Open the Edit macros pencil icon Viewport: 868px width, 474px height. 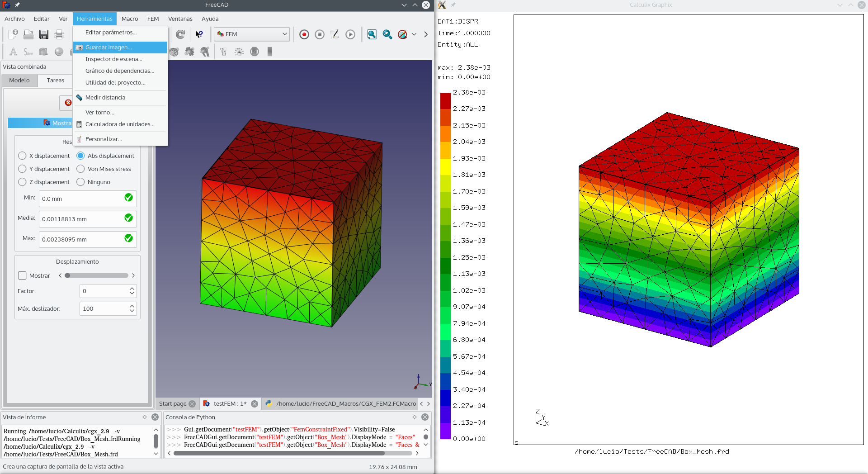click(335, 34)
